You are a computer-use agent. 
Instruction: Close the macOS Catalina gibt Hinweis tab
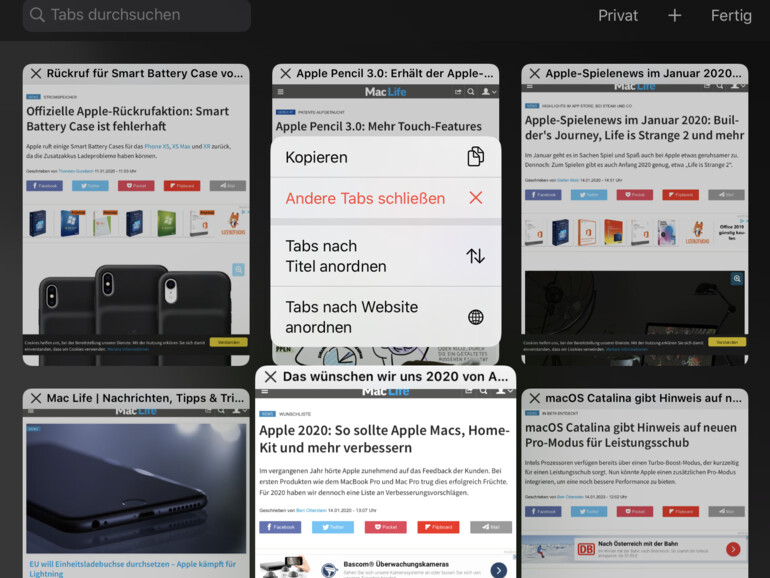(535, 398)
